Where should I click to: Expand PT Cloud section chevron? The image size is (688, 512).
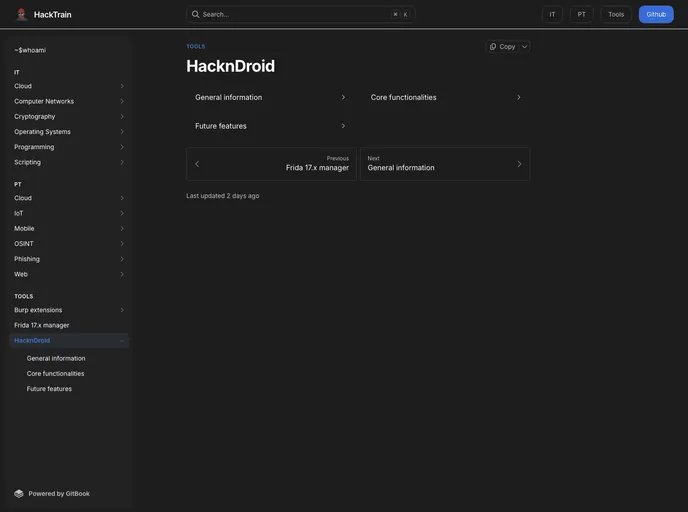coord(122,198)
